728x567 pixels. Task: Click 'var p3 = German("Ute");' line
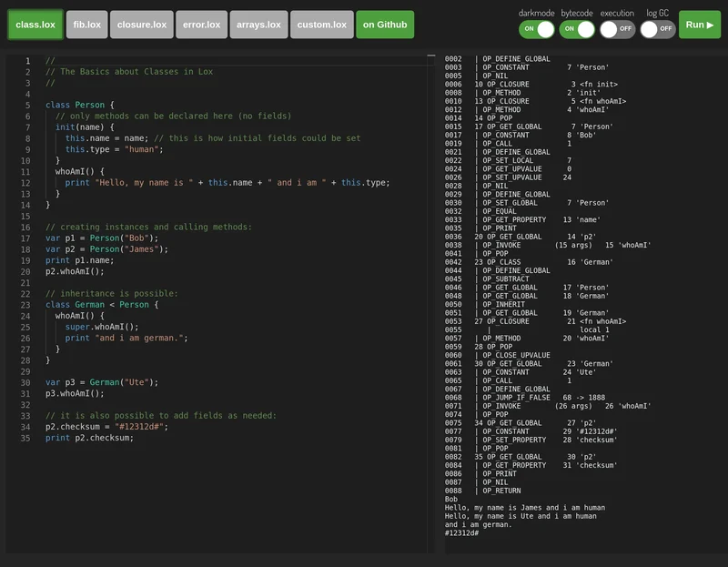pos(102,382)
